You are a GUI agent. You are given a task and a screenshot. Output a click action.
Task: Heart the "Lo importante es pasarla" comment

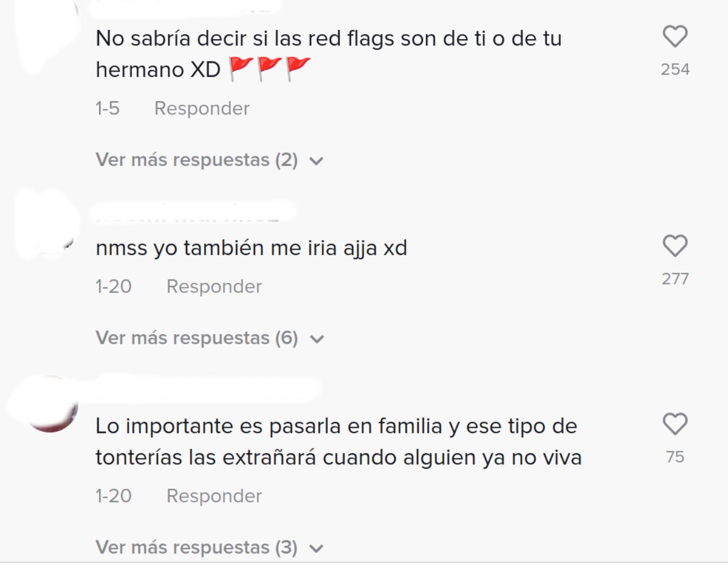pos(675,424)
